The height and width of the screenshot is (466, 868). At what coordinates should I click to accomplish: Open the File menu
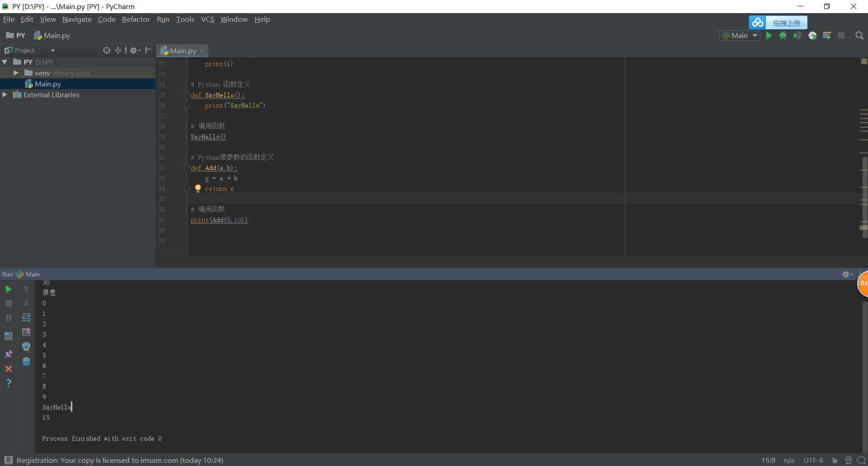coord(9,19)
